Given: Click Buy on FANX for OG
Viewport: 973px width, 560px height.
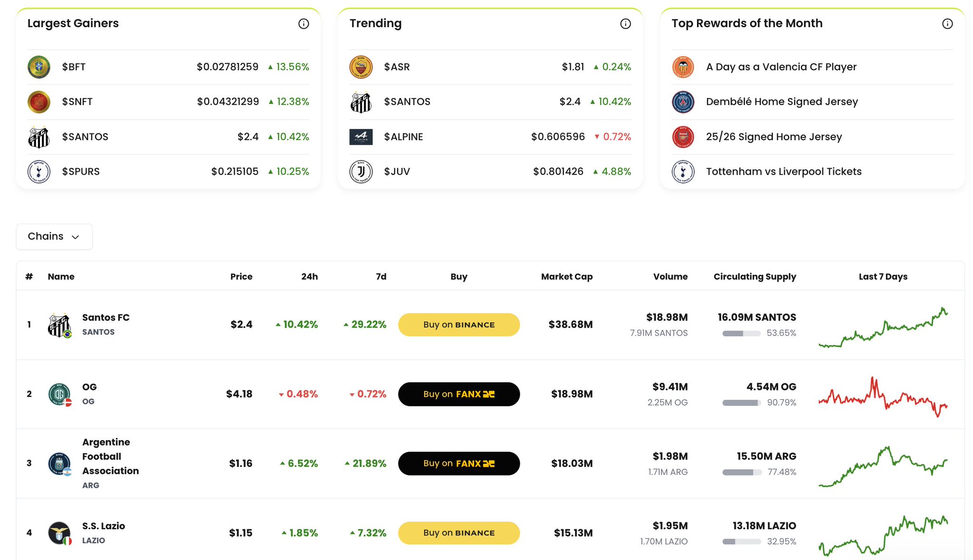Looking at the screenshot, I should pos(458,394).
